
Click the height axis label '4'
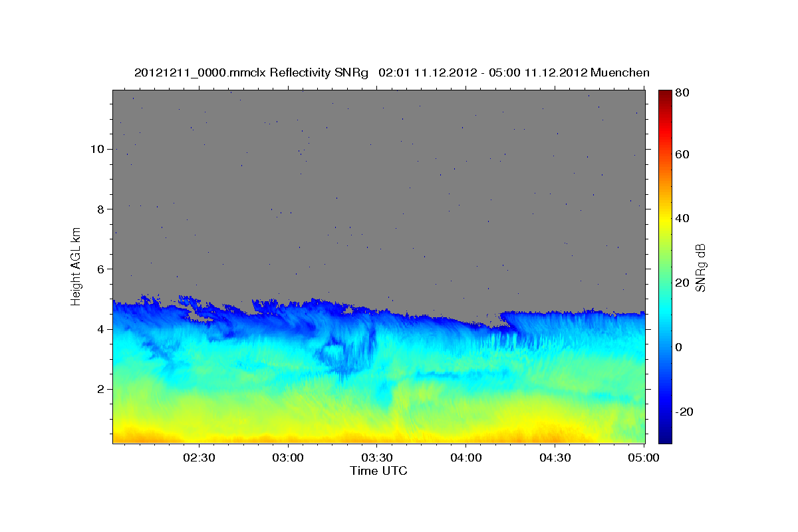101,329
